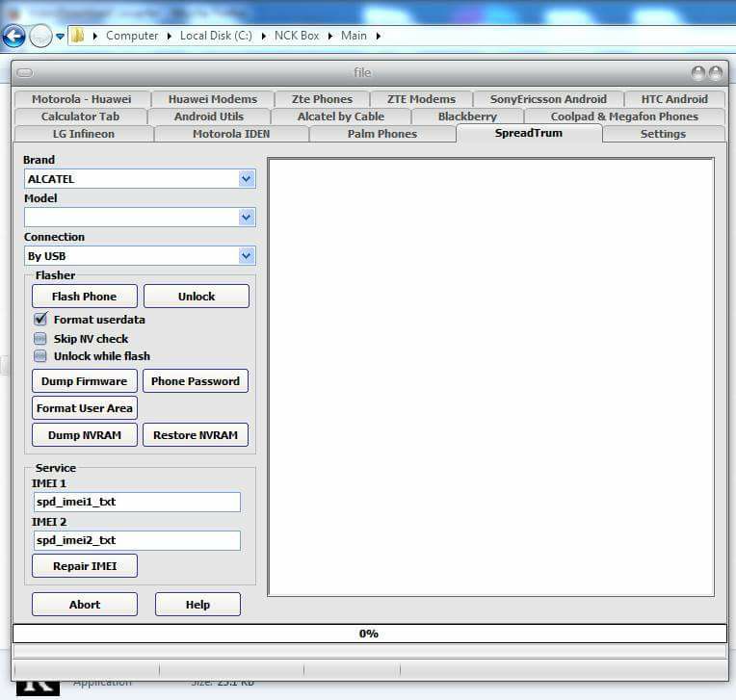Click the Main breadcrumb in address bar

tap(354, 36)
